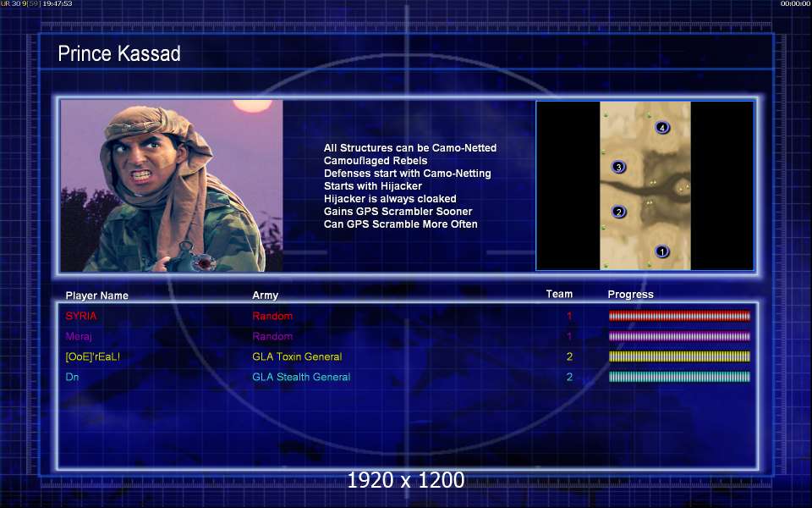Image resolution: width=812 pixels, height=508 pixels.
Task: Click the Army column header
Action: pyautogui.click(x=265, y=295)
